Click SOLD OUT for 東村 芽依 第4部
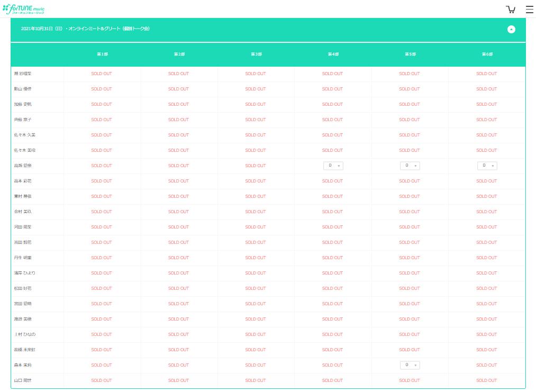The image size is (536, 392). click(332, 196)
